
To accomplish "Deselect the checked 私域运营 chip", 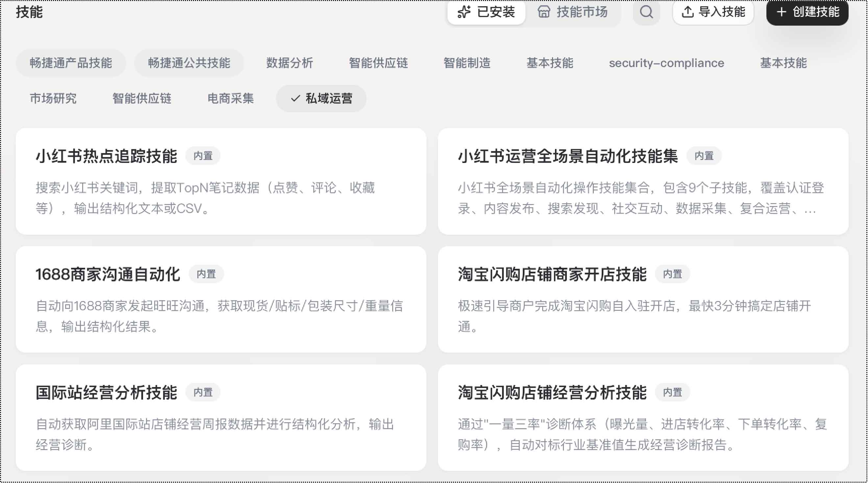I will point(321,99).
